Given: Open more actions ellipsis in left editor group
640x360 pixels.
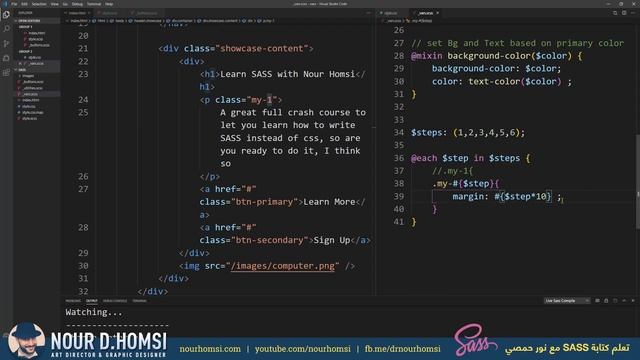Looking at the screenshot, I should (368, 13).
